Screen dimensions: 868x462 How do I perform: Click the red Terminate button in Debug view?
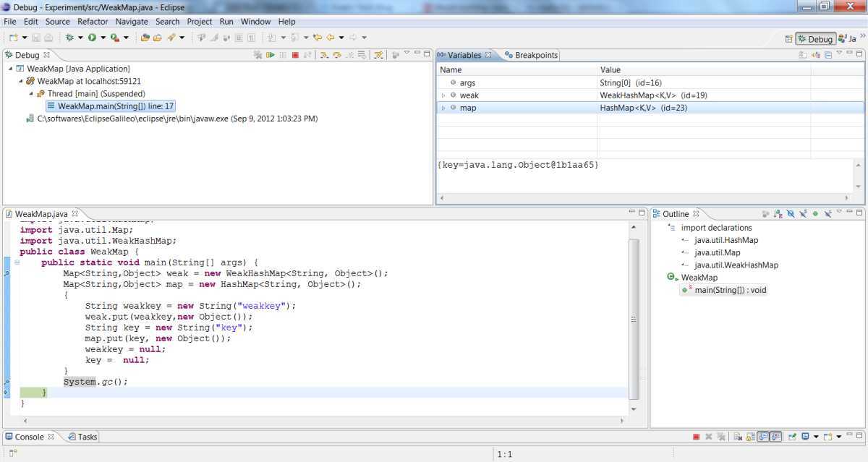click(x=295, y=55)
